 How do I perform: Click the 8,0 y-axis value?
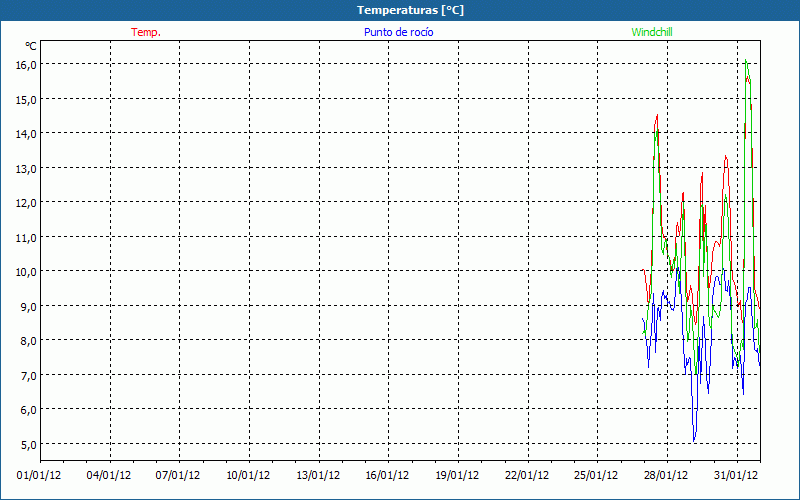tap(28, 341)
